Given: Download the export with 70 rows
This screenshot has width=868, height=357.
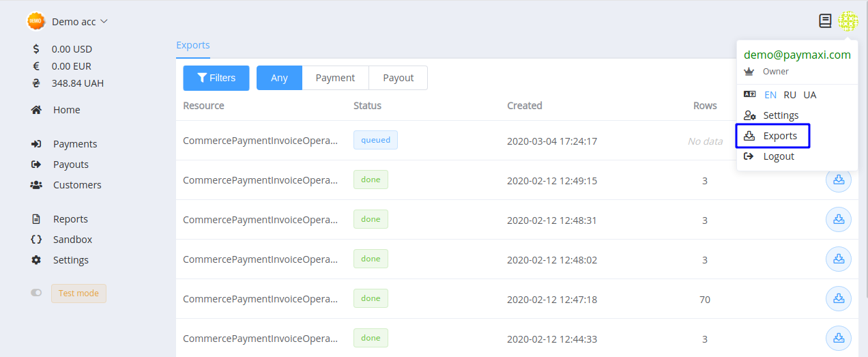Looking at the screenshot, I should (839, 299).
